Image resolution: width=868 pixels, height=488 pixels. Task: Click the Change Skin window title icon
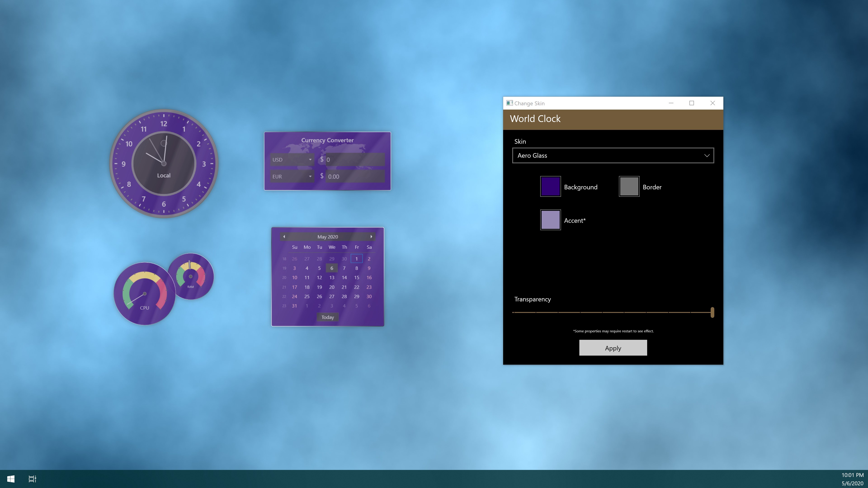(509, 103)
